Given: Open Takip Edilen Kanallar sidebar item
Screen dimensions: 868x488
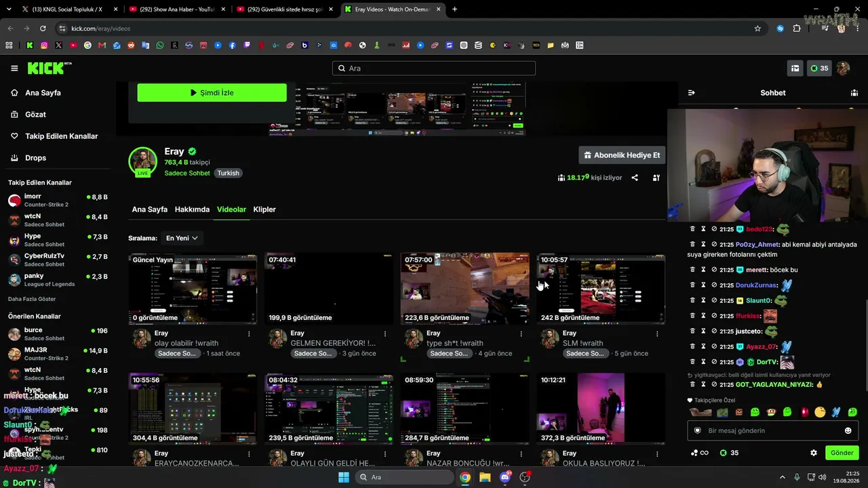Looking at the screenshot, I should pos(62,136).
